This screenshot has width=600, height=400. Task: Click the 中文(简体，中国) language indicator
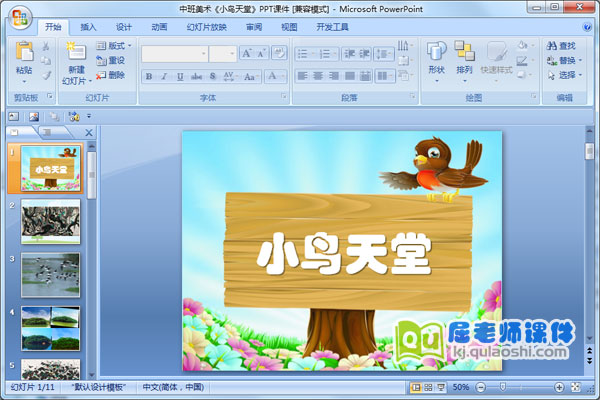173,387
